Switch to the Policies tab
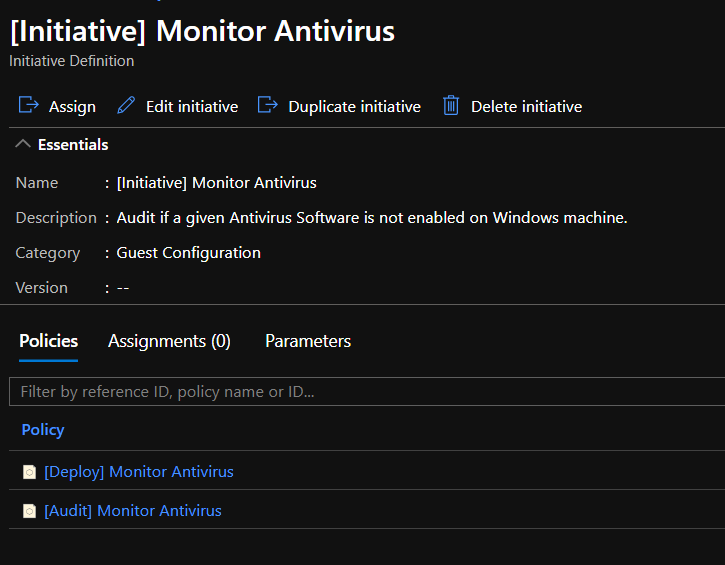Screen dimensions: 725x565 (x=48, y=341)
